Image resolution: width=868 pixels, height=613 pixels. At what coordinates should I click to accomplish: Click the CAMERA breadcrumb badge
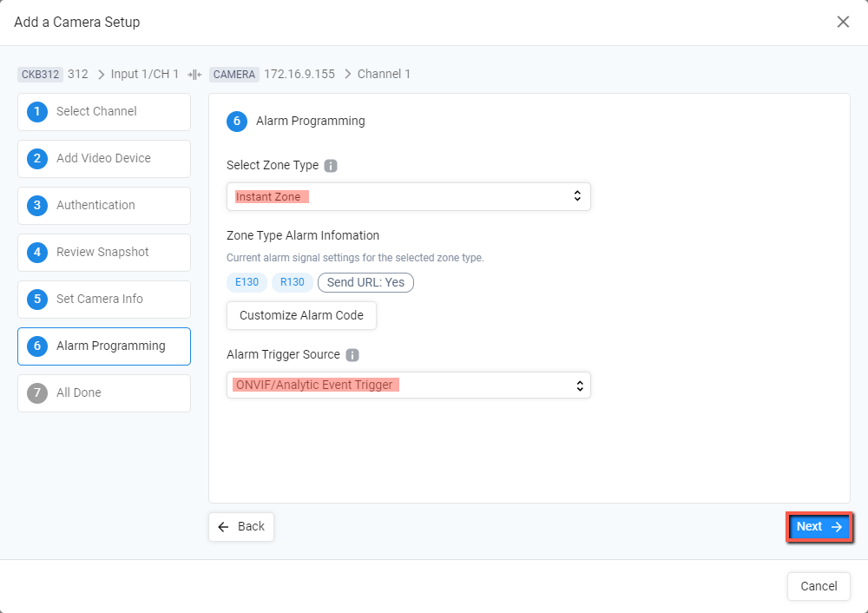[x=234, y=75]
